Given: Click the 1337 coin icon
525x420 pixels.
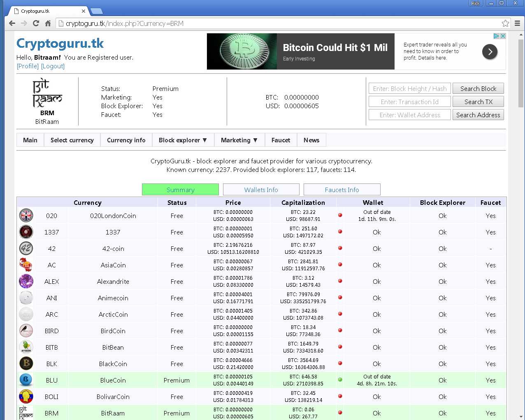Looking at the screenshot, I should click(x=26, y=232).
